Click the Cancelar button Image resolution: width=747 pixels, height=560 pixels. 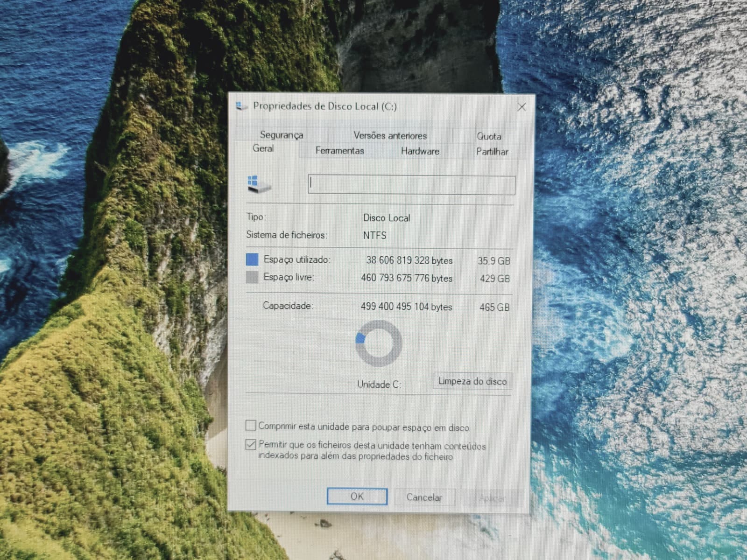pos(424,497)
